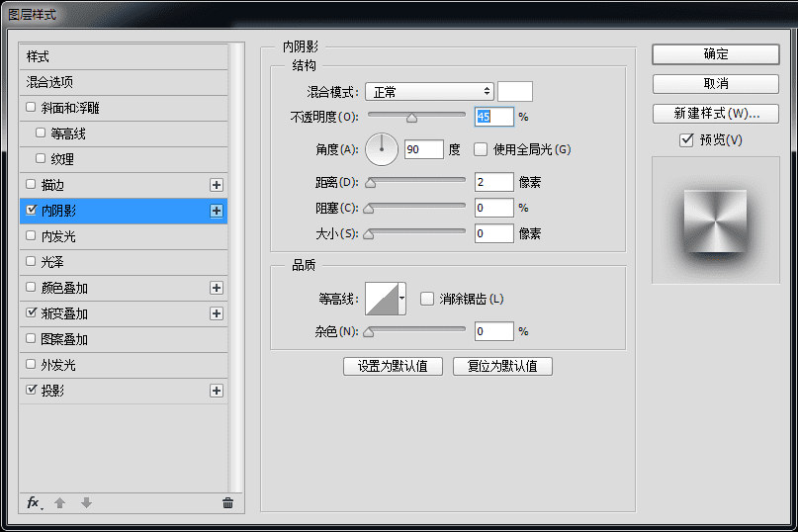This screenshot has height=532, width=798.
Task: Click the 大小 slider handle
Action: [x=369, y=234]
